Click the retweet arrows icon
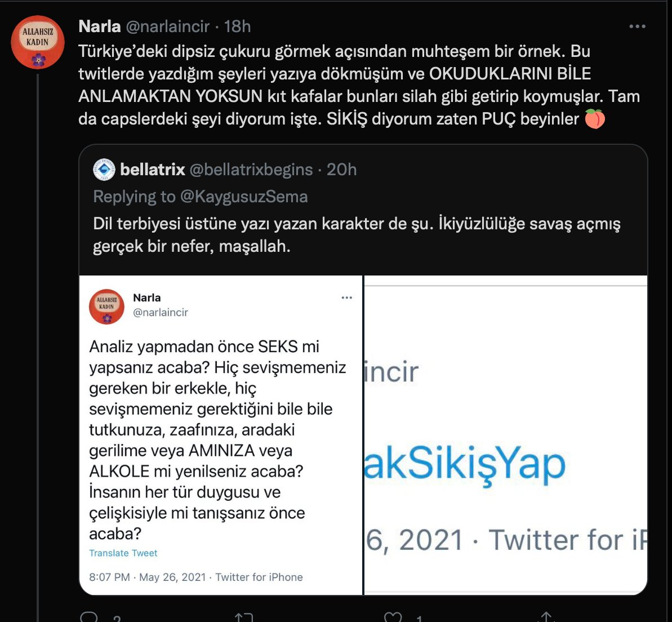Viewport: 672px width, 622px height. (244, 617)
